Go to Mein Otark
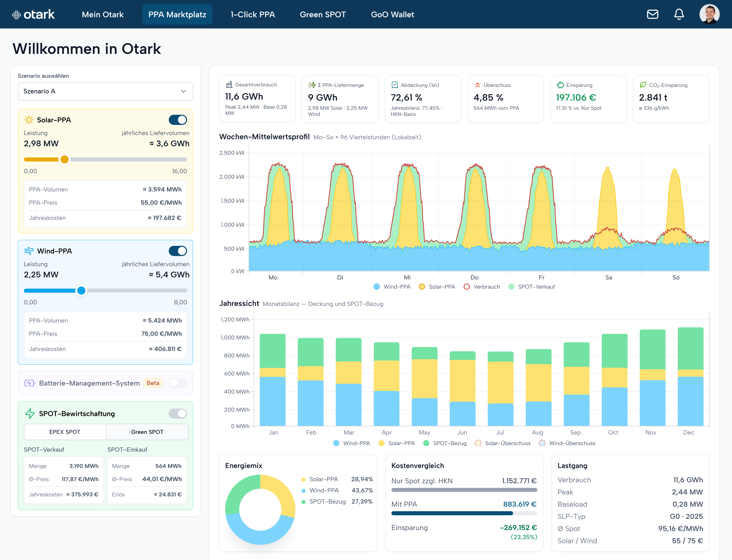This screenshot has height=560, width=732. pyautogui.click(x=103, y=14)
